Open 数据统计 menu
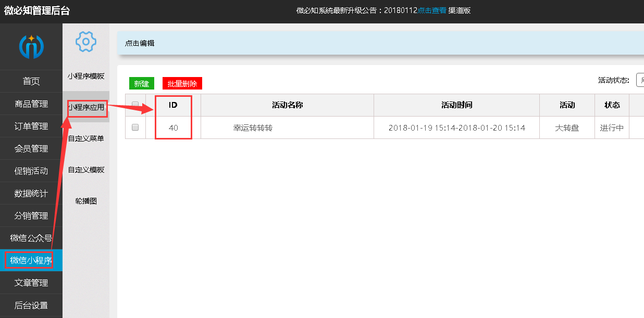Viewport: 644px width, 318px height. pyautogui.click(x=31, y=193)
